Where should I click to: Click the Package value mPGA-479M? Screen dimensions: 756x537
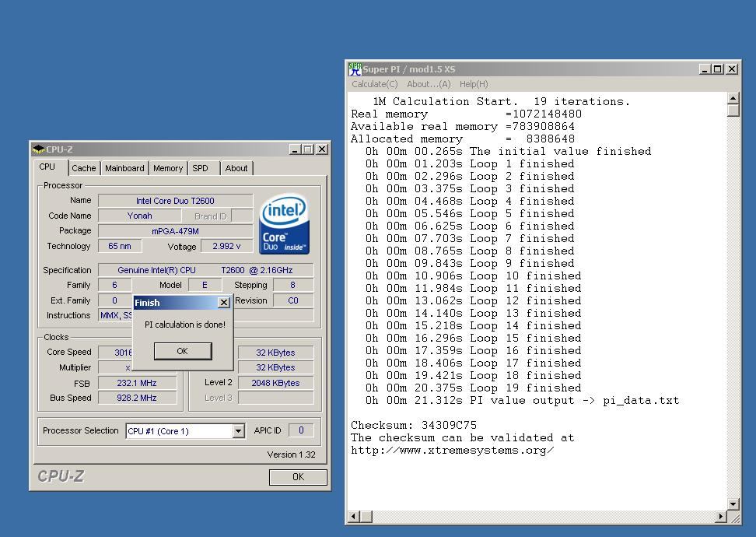(175, 231)
